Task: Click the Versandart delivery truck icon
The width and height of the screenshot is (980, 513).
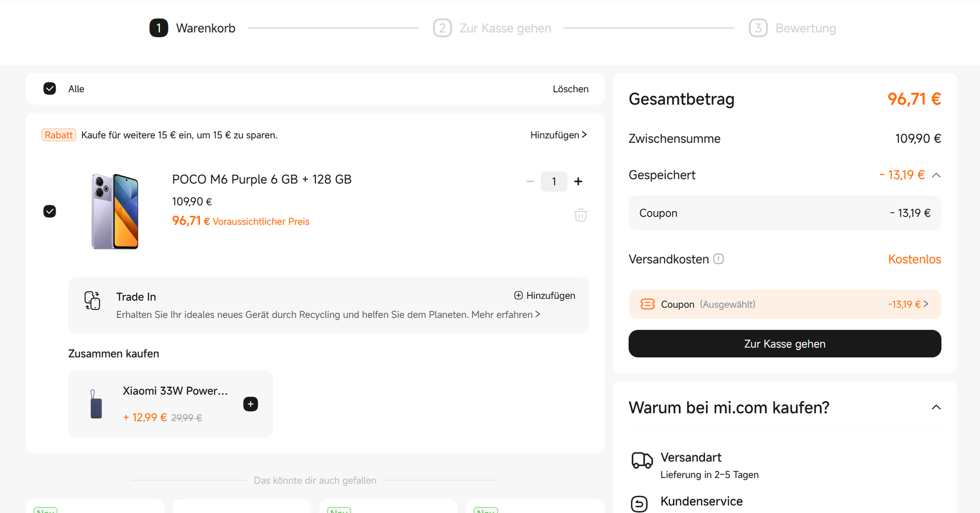Action: click(642, 460)
